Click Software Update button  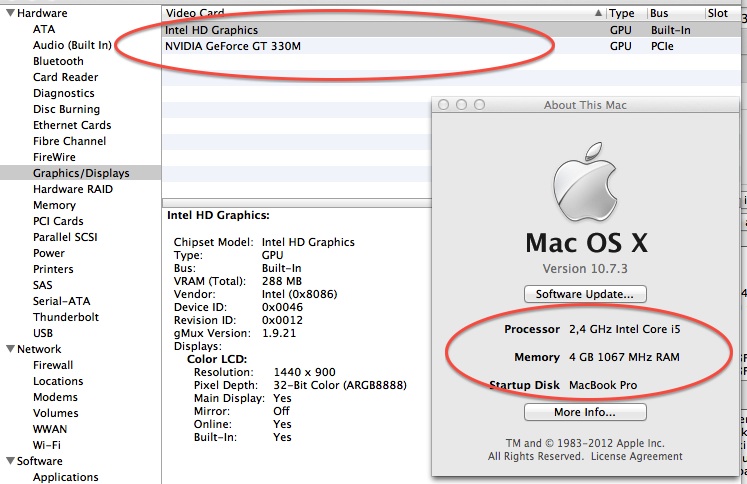click(585, 294)
